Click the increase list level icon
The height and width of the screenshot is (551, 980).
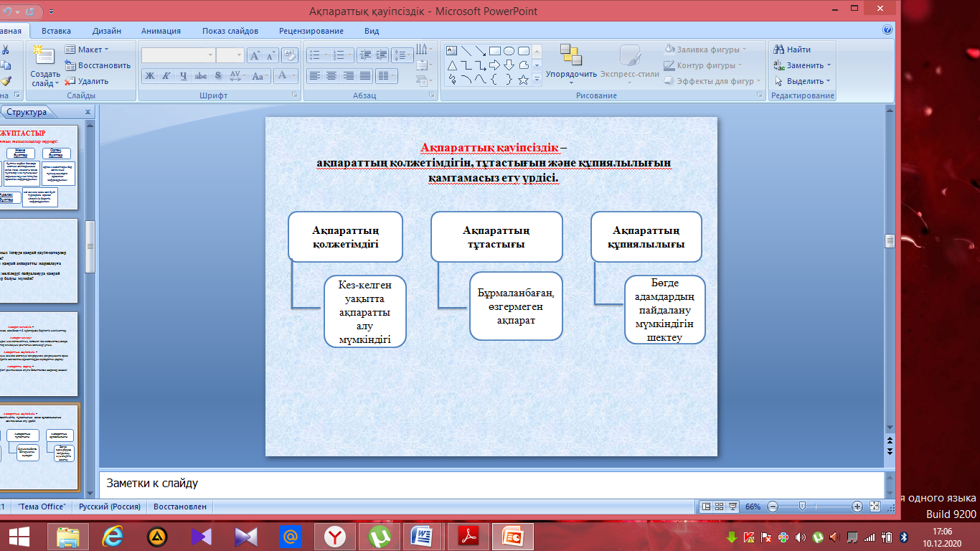tap(382, 55)
